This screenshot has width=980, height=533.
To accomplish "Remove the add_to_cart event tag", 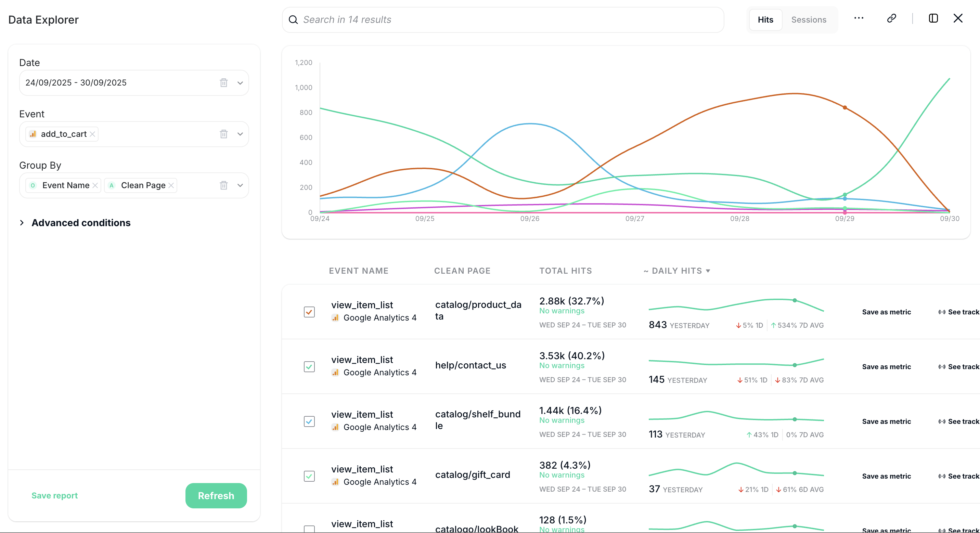I will [92, 134].
